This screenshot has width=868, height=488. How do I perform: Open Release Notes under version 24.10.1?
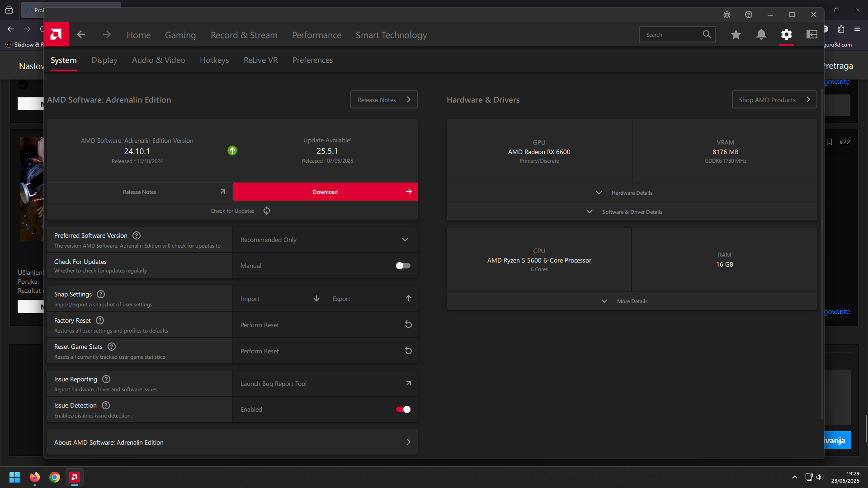click(x=140, y=192)
